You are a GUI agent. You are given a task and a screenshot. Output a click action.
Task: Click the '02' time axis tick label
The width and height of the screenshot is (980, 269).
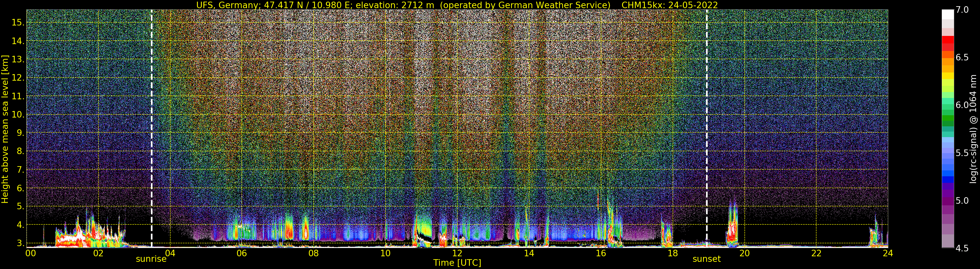click(x=98, y=253)
